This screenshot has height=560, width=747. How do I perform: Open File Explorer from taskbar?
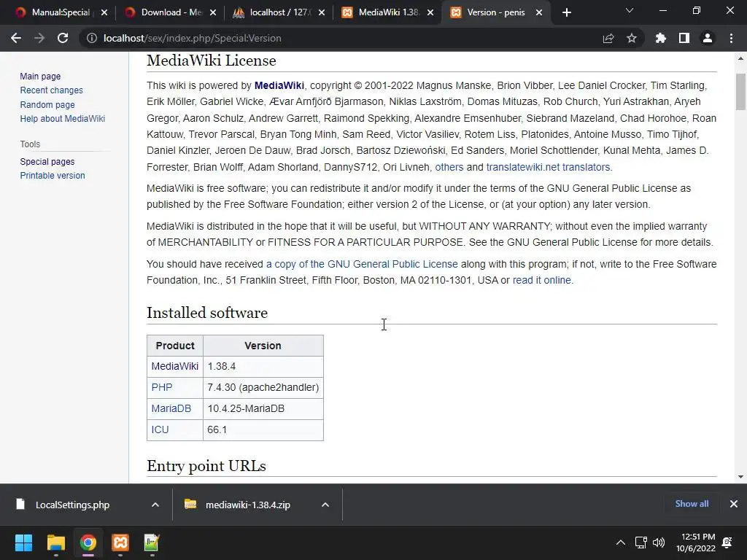55,542
